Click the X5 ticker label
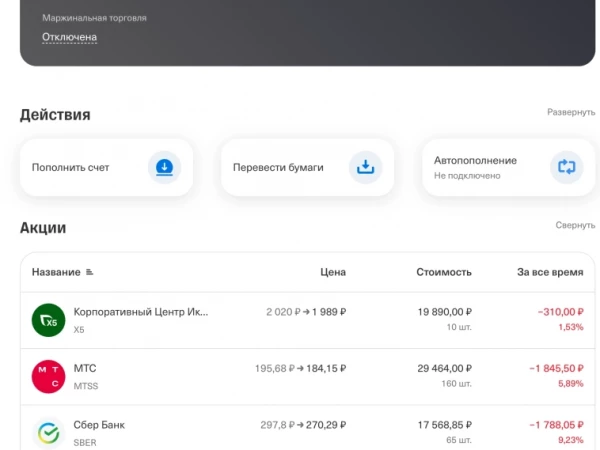 coord(79,329)
